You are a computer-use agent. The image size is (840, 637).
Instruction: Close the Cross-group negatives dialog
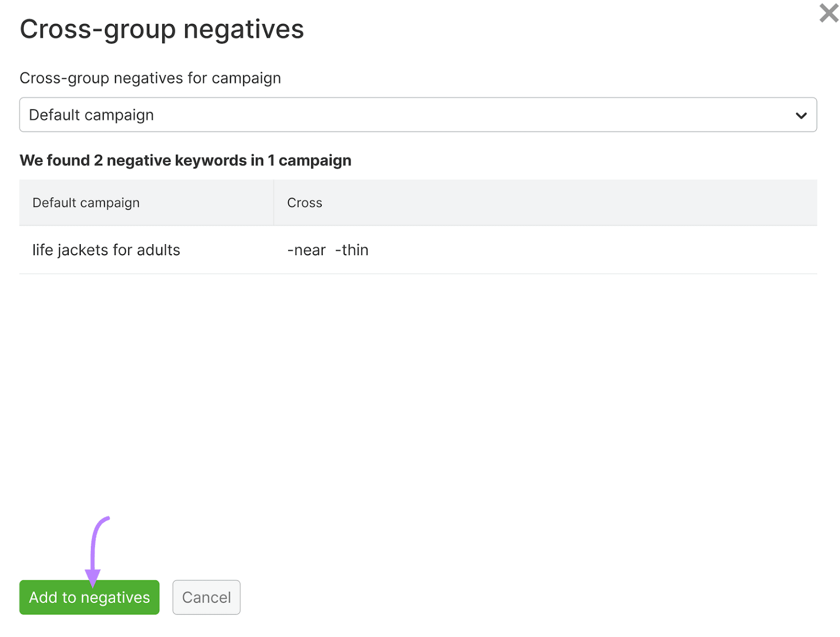click(829, 13)
